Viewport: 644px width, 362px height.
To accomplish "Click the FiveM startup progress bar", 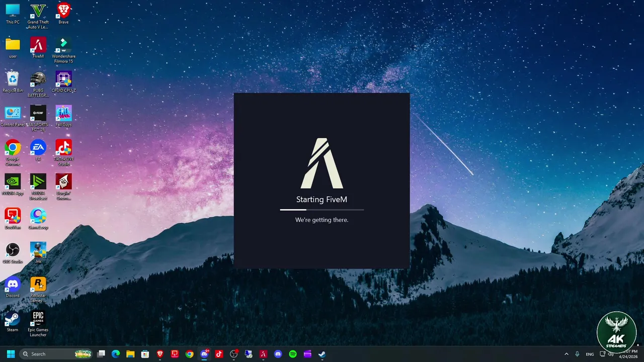I will pos(322,209).
